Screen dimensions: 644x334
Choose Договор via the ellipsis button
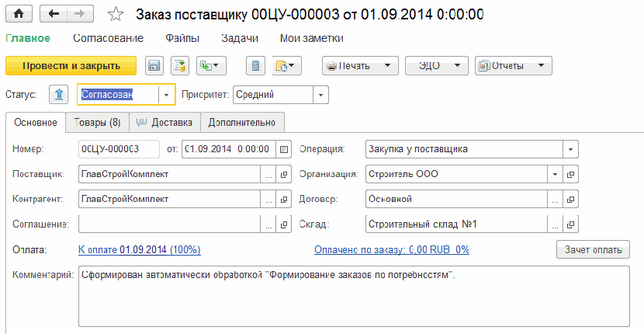[555, 199]
